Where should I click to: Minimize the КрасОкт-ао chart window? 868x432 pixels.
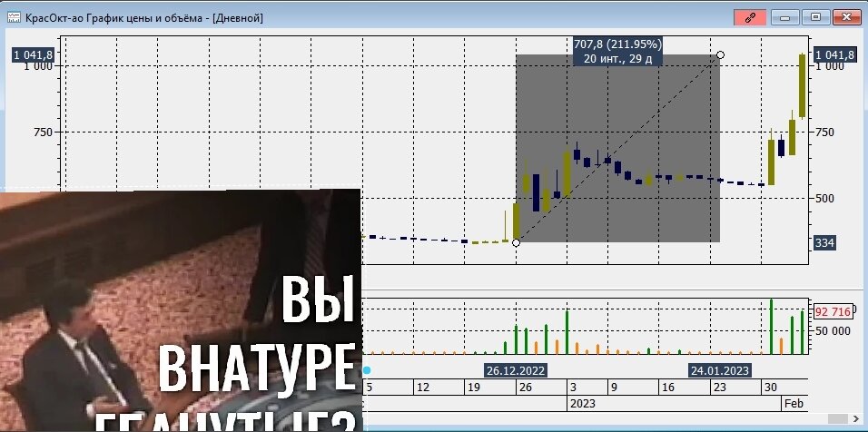tap(785, 17)
